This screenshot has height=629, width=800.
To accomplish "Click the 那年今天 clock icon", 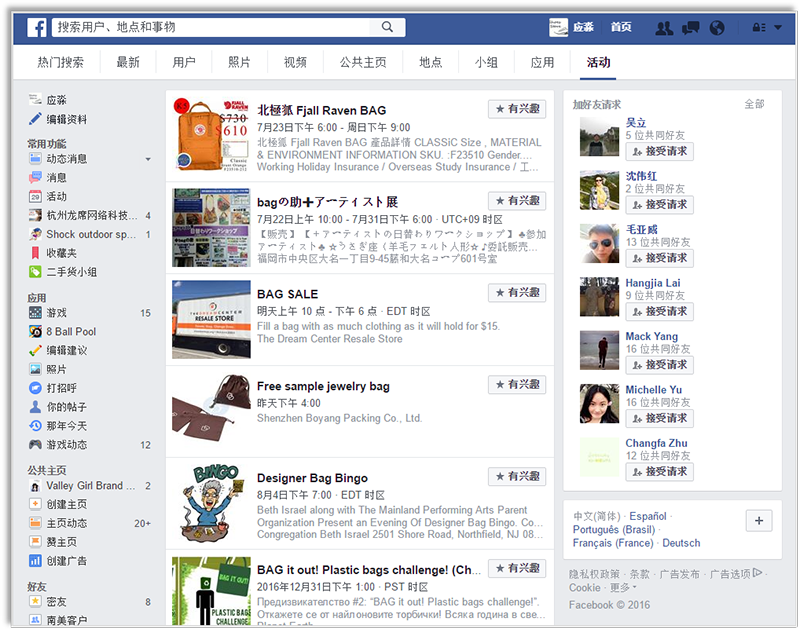I will tap(35, 426).
